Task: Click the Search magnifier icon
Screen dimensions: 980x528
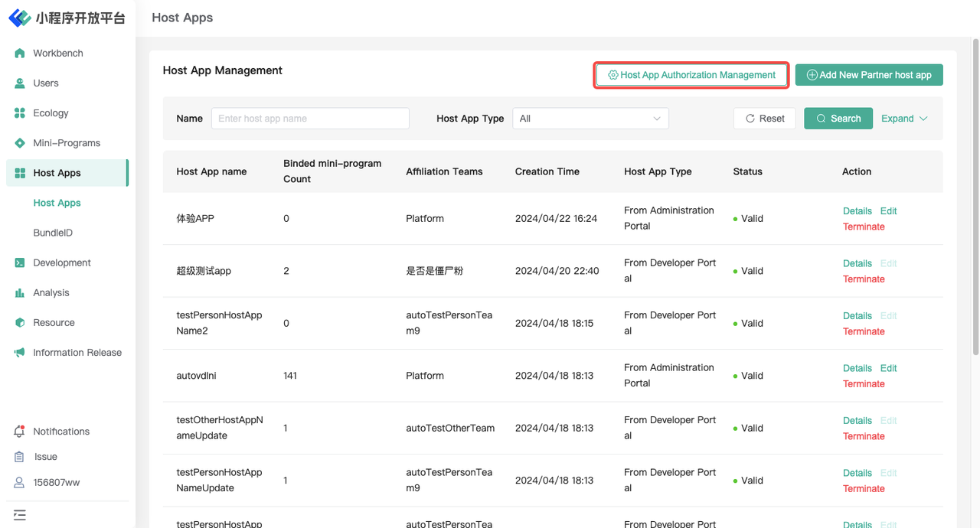Action: click(x=821, y=119)
